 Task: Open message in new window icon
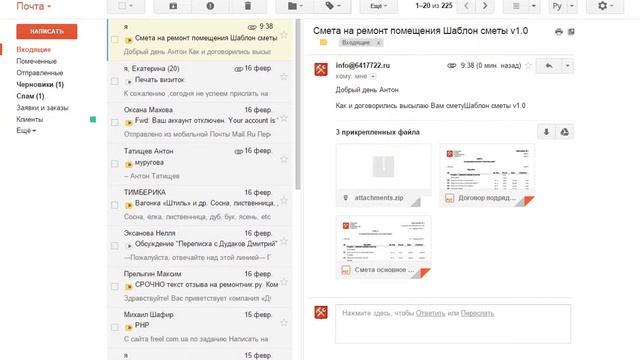click(571, 32)
